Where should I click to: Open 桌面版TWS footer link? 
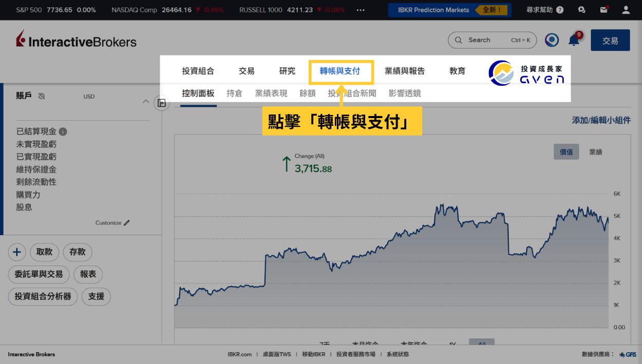[x=277, y=354]
